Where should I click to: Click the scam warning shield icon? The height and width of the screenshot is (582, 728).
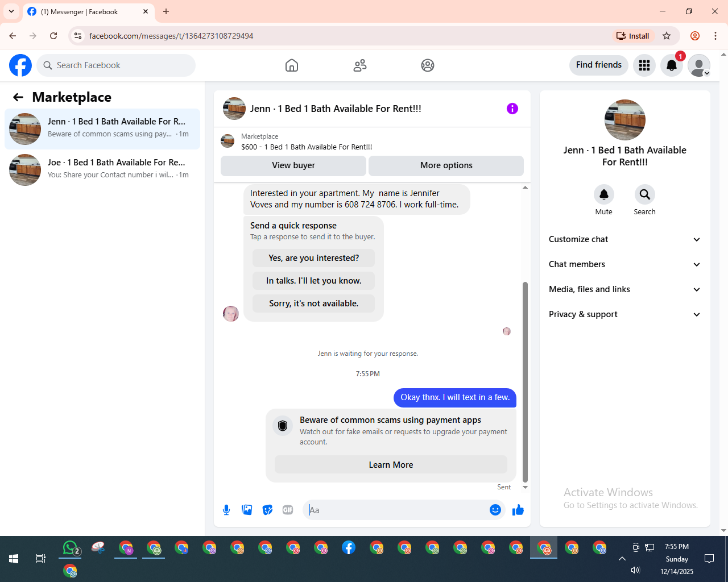tap(283, 426)
